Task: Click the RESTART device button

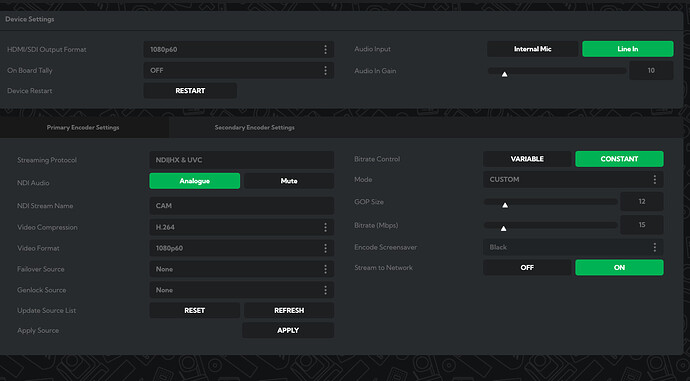Action: [x=190, y=91]
